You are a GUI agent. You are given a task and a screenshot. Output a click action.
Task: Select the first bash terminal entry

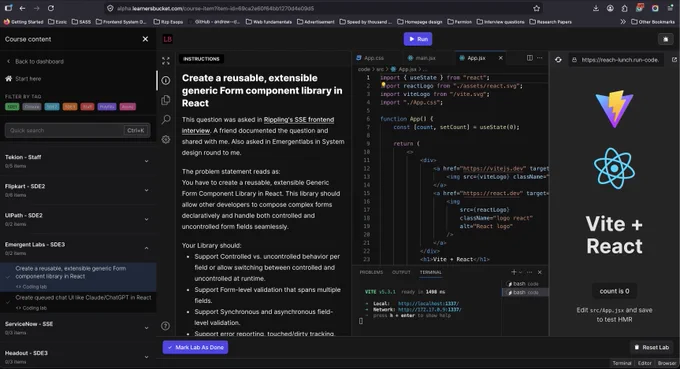(525, 284)
